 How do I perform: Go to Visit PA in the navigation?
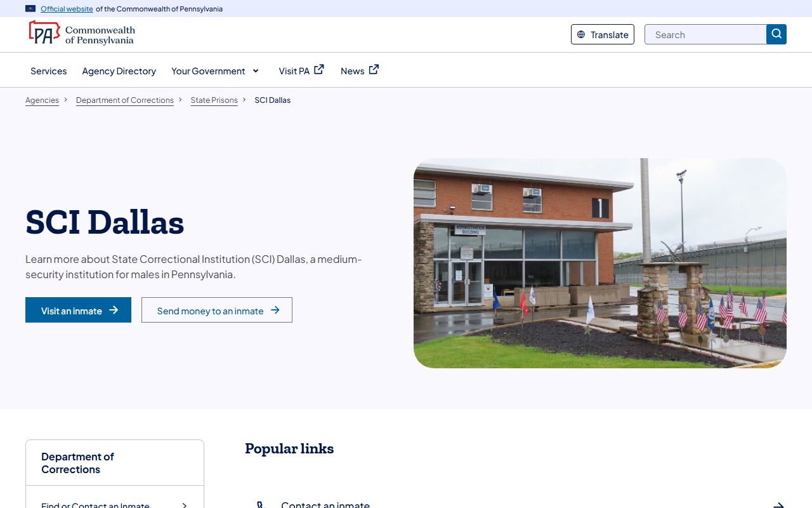point(301,70)
